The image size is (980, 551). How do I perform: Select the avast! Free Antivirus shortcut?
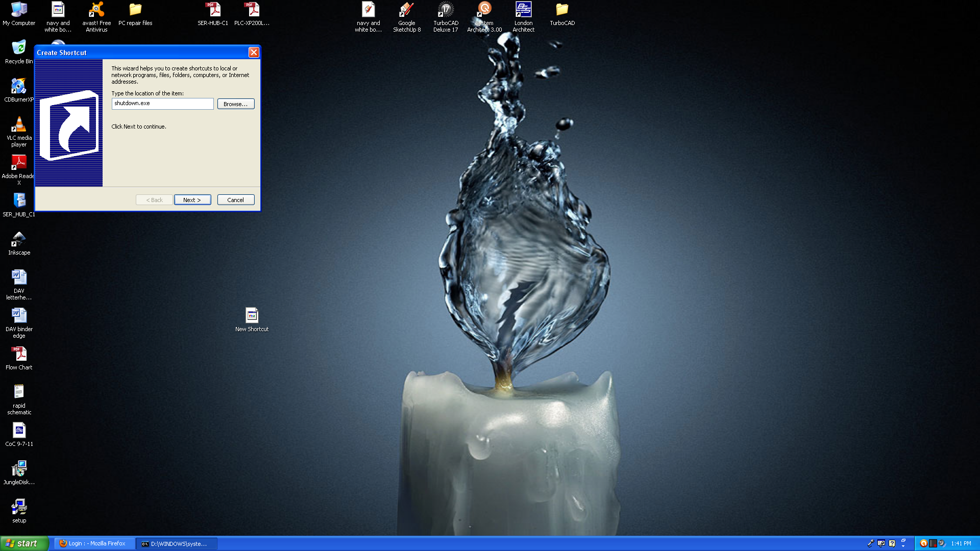(96, 17)
